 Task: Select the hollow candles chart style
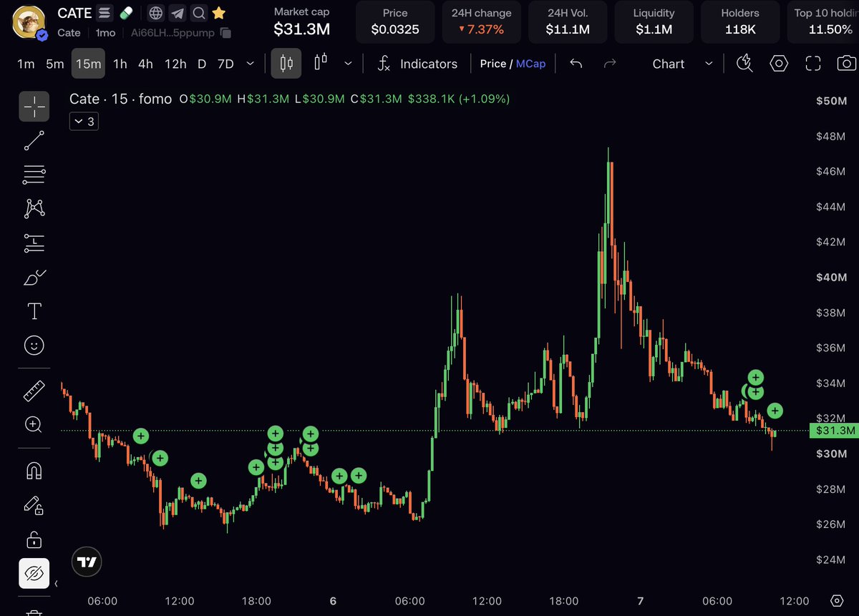click(x=320, y=63)
